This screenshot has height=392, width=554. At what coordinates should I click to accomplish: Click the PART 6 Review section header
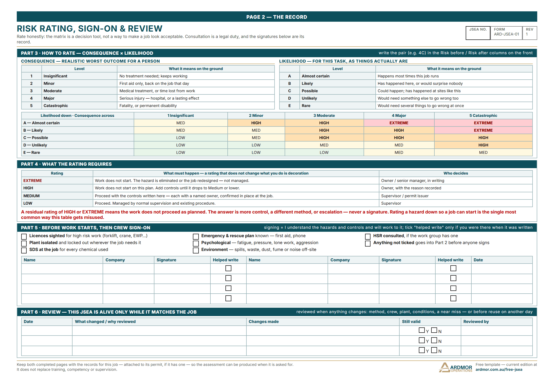click(x=277, y=312)
